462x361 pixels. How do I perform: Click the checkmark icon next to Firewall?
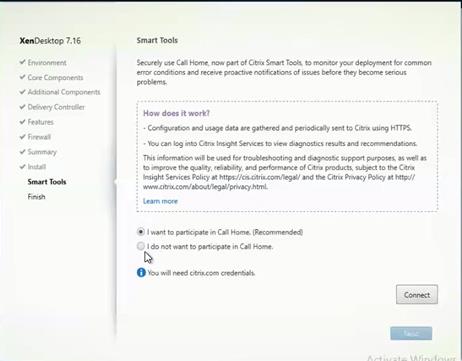tap(22, 137)
